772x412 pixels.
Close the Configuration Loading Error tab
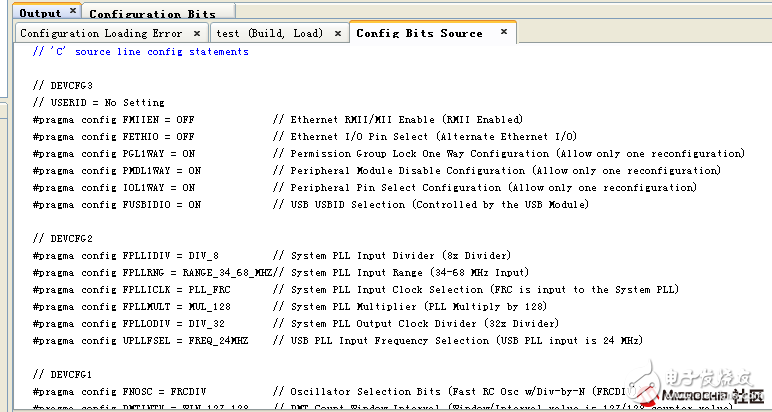[x=195, y=33]
